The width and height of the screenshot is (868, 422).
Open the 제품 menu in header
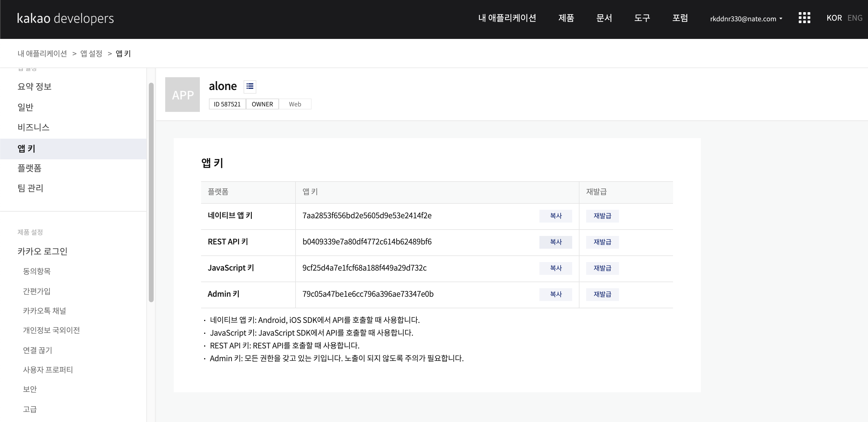click(566, 18)
